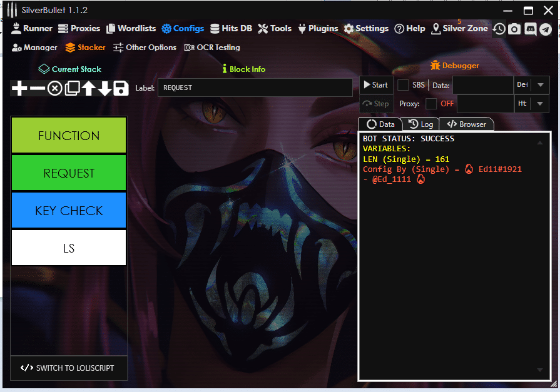
Task: Switch to the debugger Data tab
Action: pyautogui.click(x=380, y=124)
